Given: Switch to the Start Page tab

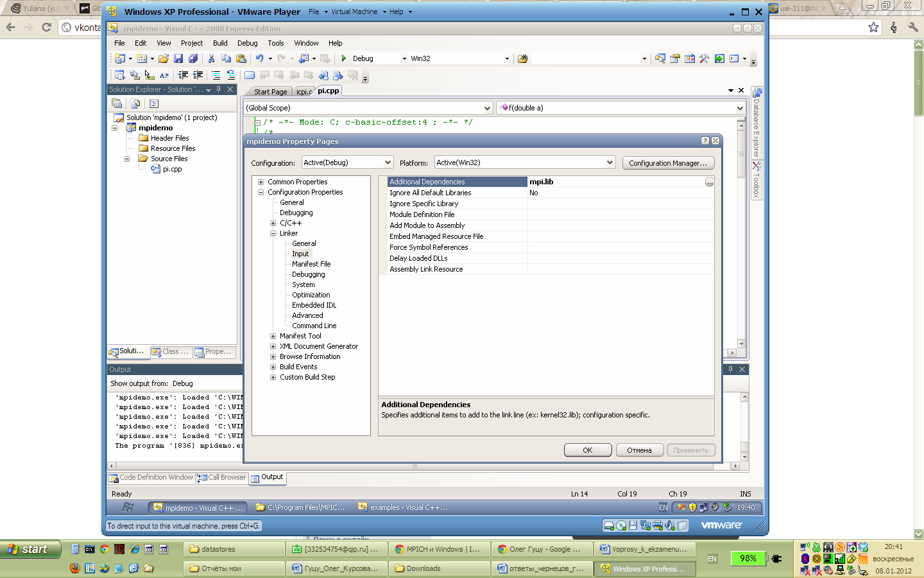Looking at the screenshot, I should pos(270,92).
